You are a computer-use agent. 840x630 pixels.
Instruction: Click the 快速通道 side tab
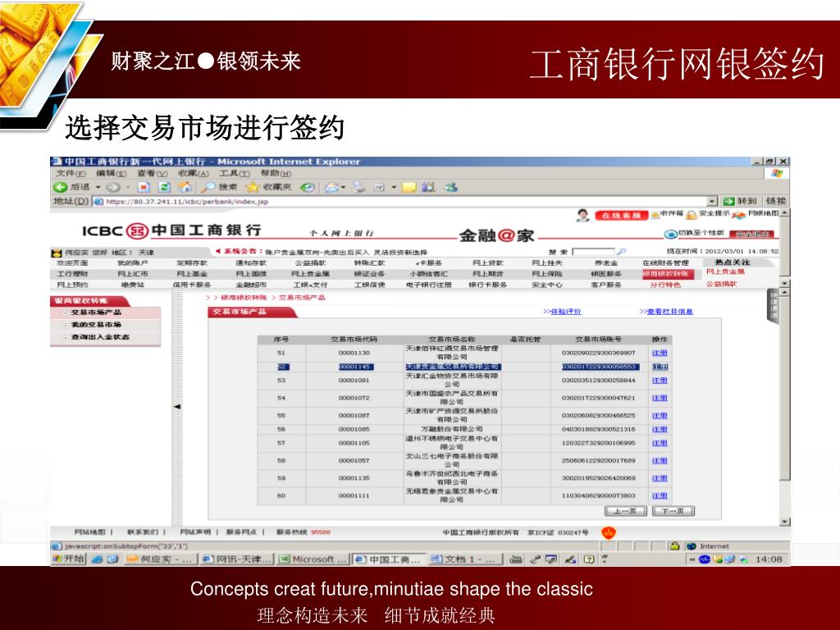(x=773, y=305)
